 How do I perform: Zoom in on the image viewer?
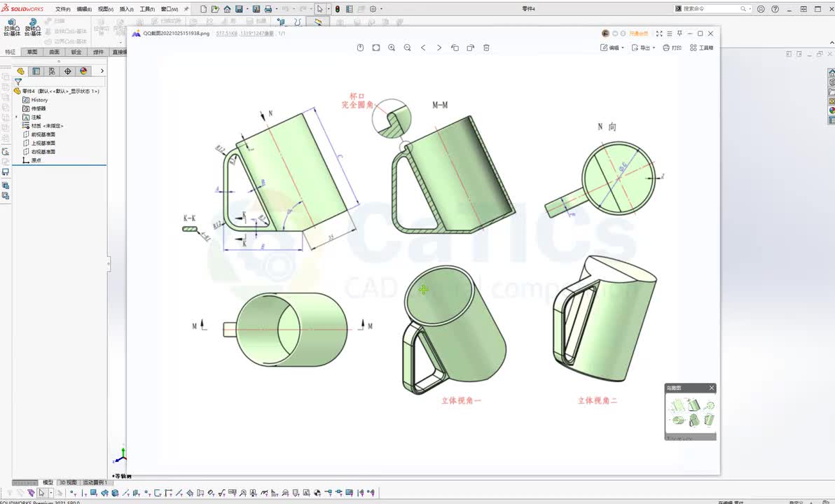click(x=392, y=48)
